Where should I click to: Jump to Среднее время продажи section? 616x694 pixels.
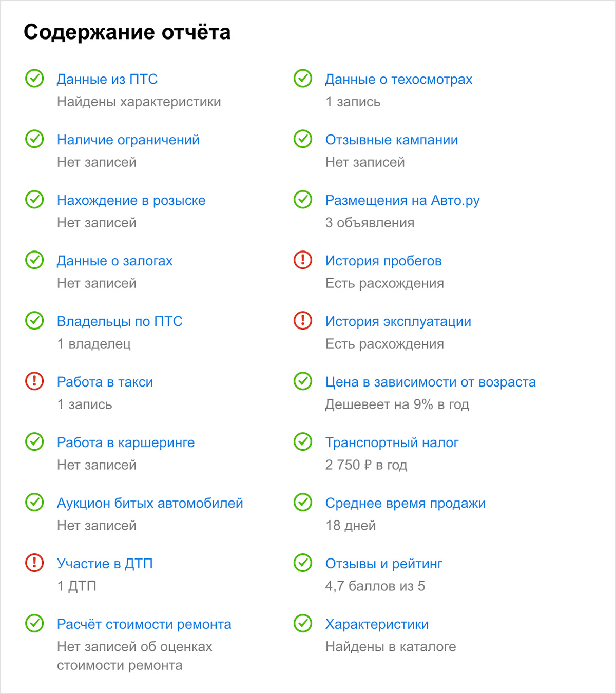click(406, 504)
